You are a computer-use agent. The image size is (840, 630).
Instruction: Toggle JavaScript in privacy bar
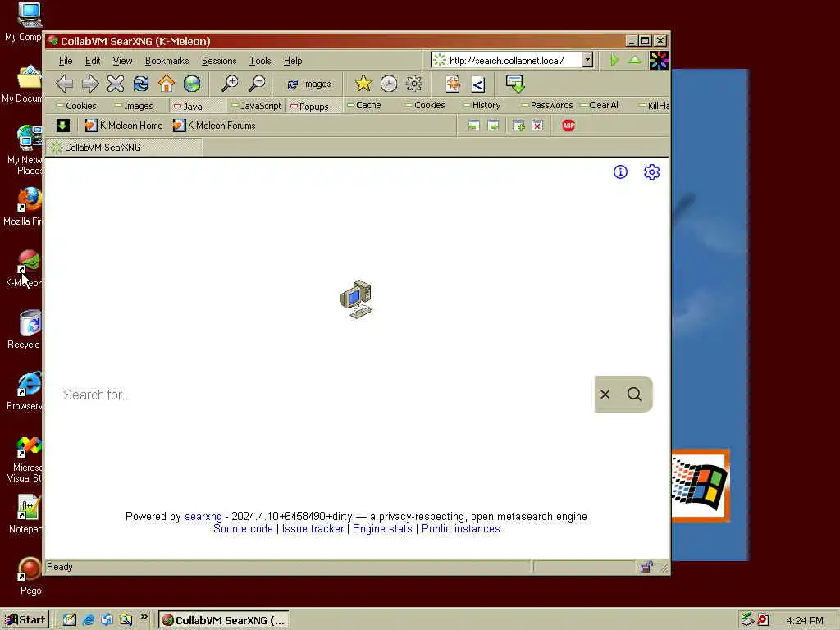click(256, 106)
